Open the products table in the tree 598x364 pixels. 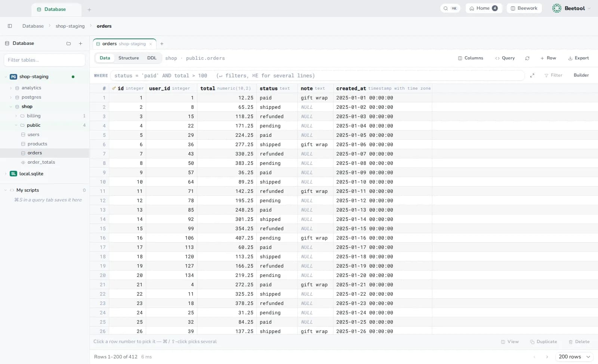pos(37,144)
